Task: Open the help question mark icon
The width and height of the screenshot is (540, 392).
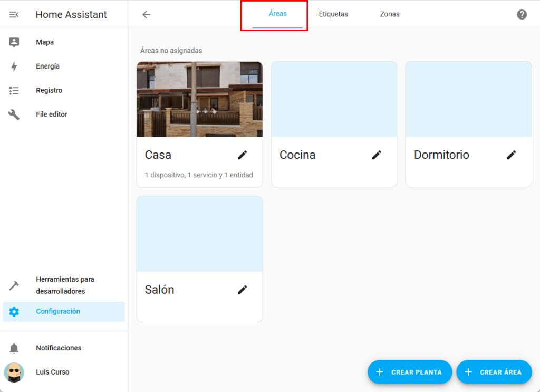Action: (522, 15)
